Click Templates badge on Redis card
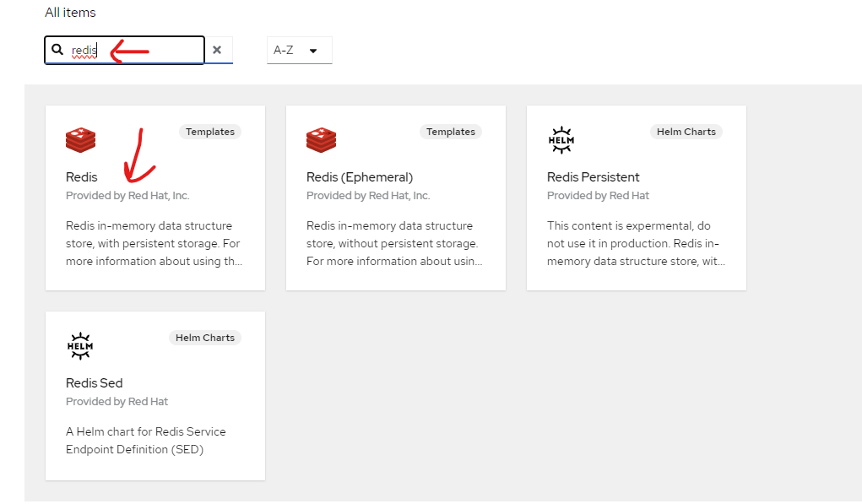The height and width of the screenshot is (504, 862). click(x=210, y=132)
